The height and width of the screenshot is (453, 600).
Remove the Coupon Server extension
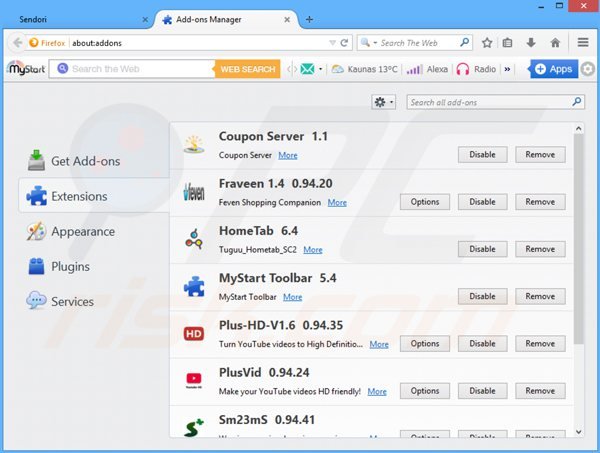(x=540, y=155)
